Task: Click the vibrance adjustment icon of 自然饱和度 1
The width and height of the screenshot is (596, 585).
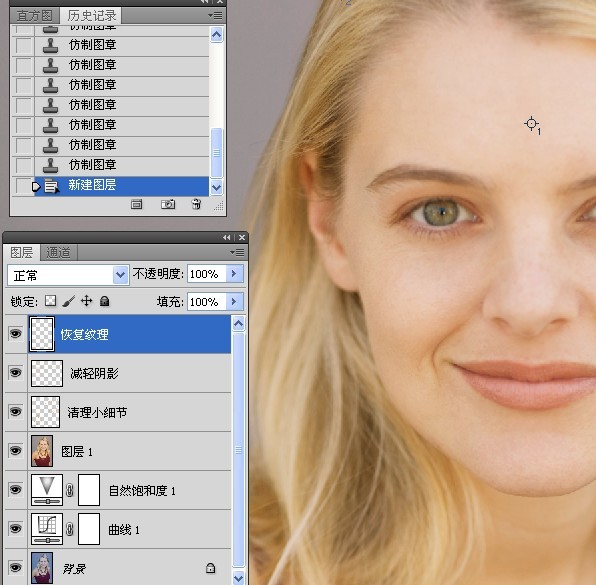Action: pos(47,490)
